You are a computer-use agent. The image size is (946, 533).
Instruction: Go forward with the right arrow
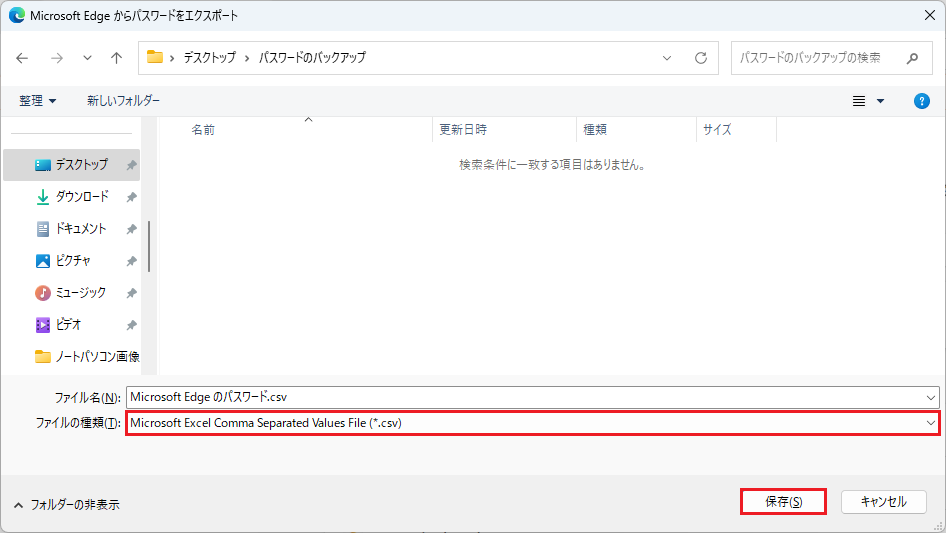tap(57, 58)
